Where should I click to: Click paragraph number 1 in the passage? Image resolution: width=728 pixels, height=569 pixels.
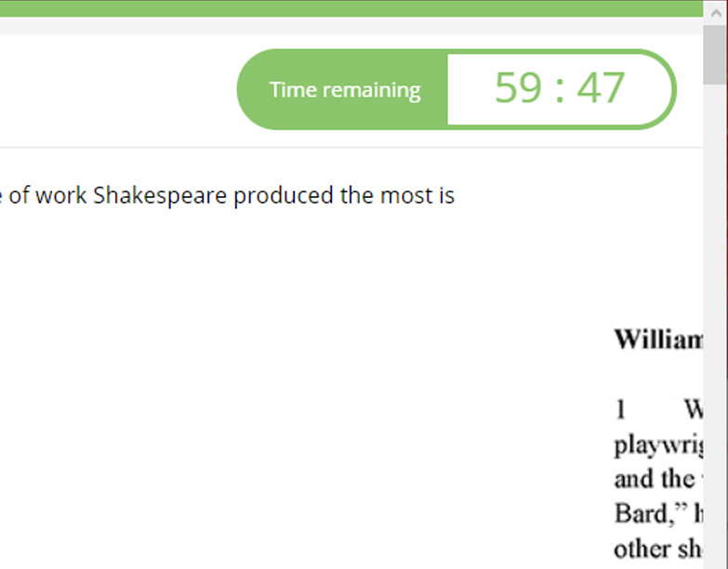(620, 410)
